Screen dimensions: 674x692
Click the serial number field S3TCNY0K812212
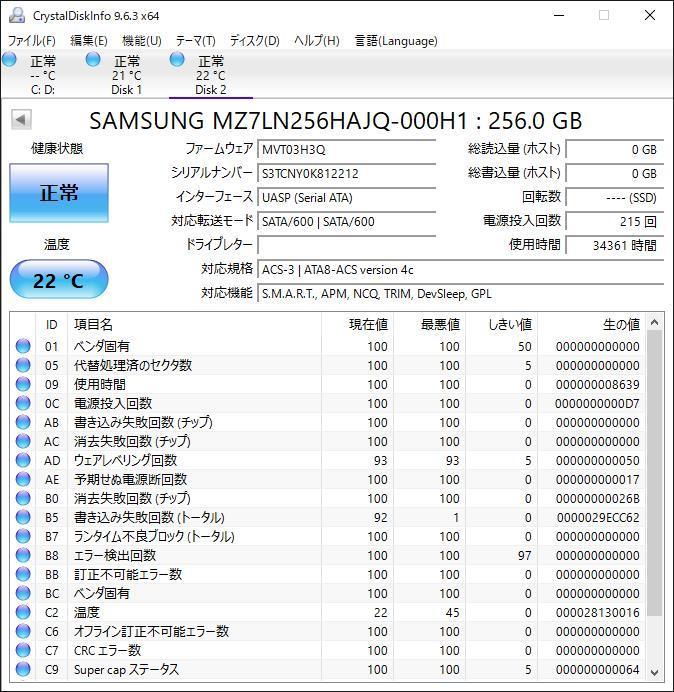point(346,173)
